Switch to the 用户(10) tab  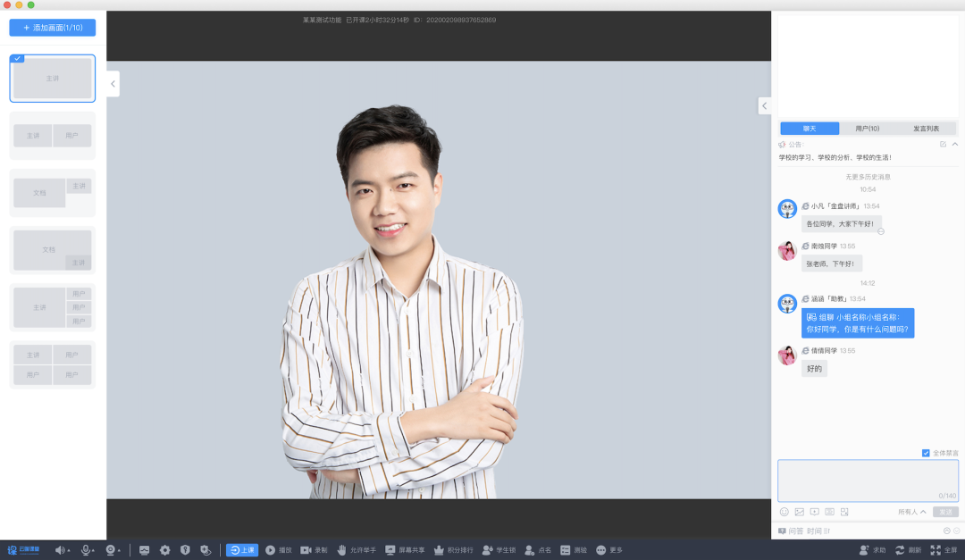[x=867, y=129]
